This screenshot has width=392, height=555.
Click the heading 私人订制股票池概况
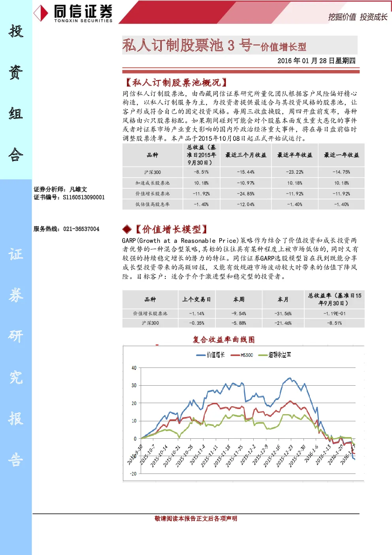[x=176, y=82]
